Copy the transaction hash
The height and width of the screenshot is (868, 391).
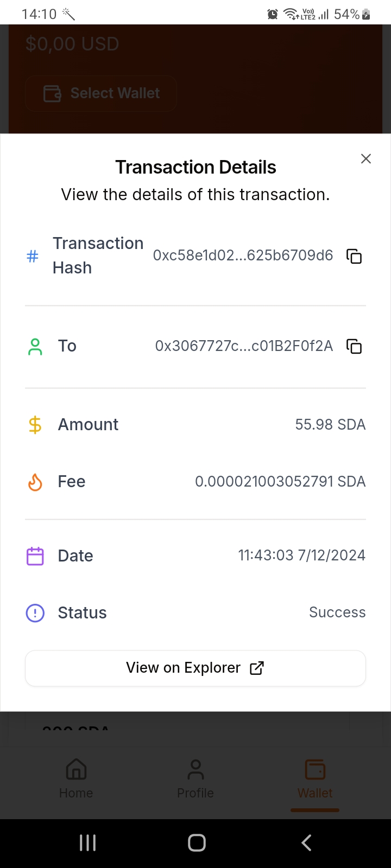point(354,256)
